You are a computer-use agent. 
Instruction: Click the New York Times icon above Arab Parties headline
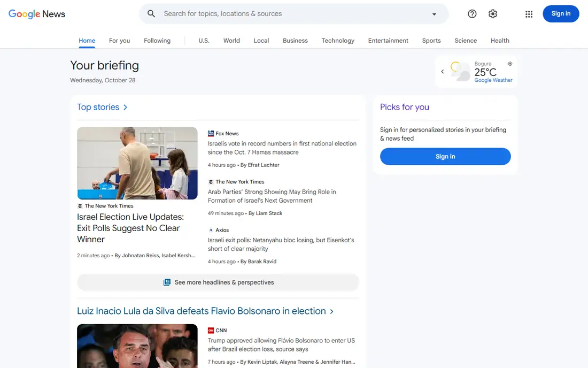[211, 182]
